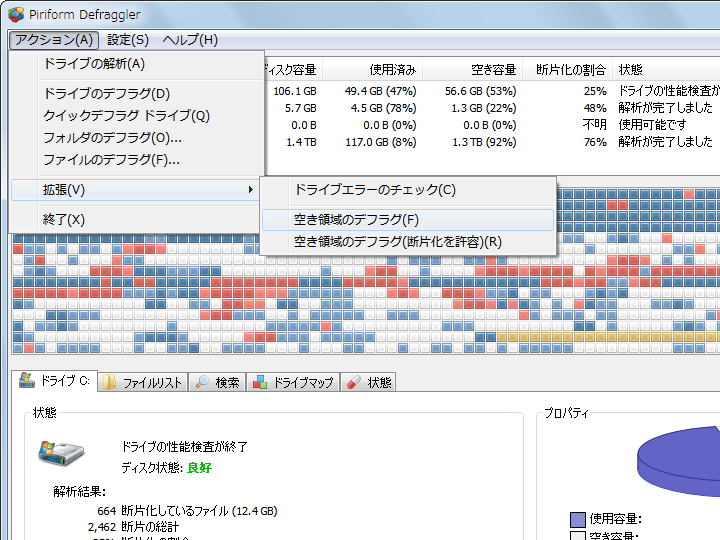Click the blocks icon on ドライブマップ tab
This screenshot has width=720, height=540.
pyautogui.click(x=260, y=382)
